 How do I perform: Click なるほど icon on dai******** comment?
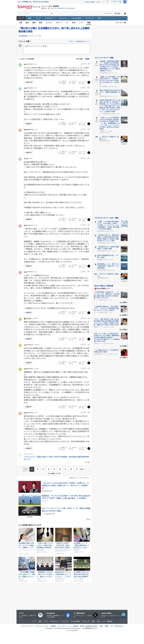click(x=70, y=266)
